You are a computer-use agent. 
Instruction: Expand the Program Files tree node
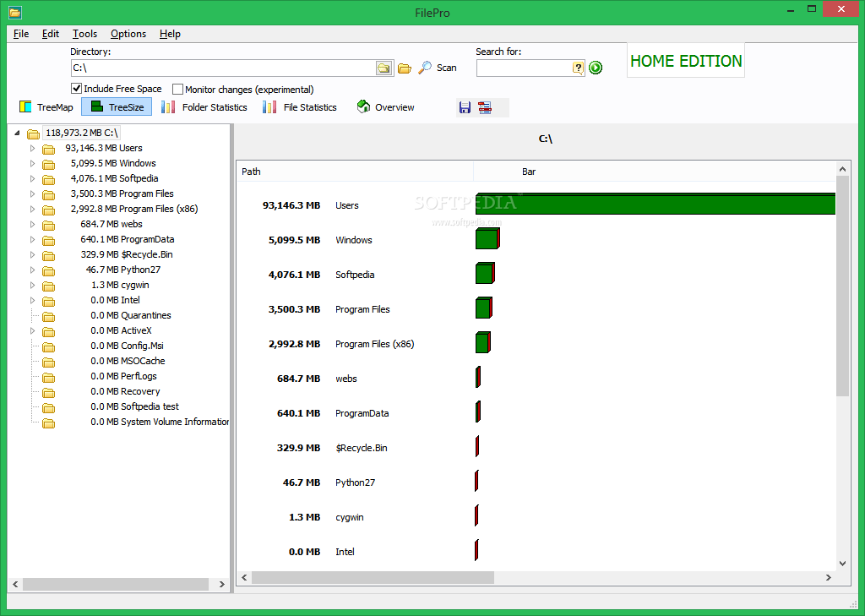tap(33, 194)
